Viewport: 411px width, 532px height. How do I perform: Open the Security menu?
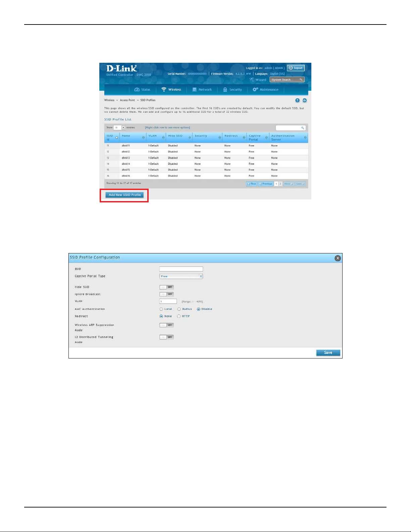pyautogui.click(x=233, y=90)
